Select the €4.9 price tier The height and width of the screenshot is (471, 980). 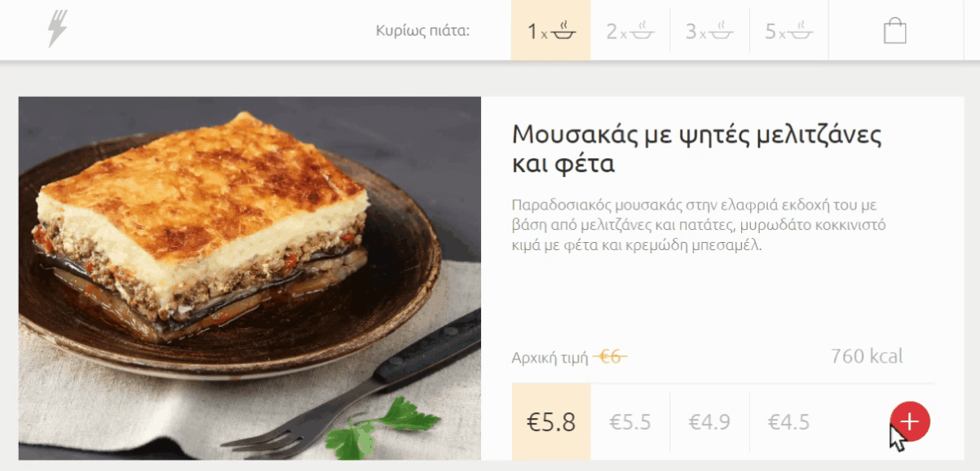point(709,422)
